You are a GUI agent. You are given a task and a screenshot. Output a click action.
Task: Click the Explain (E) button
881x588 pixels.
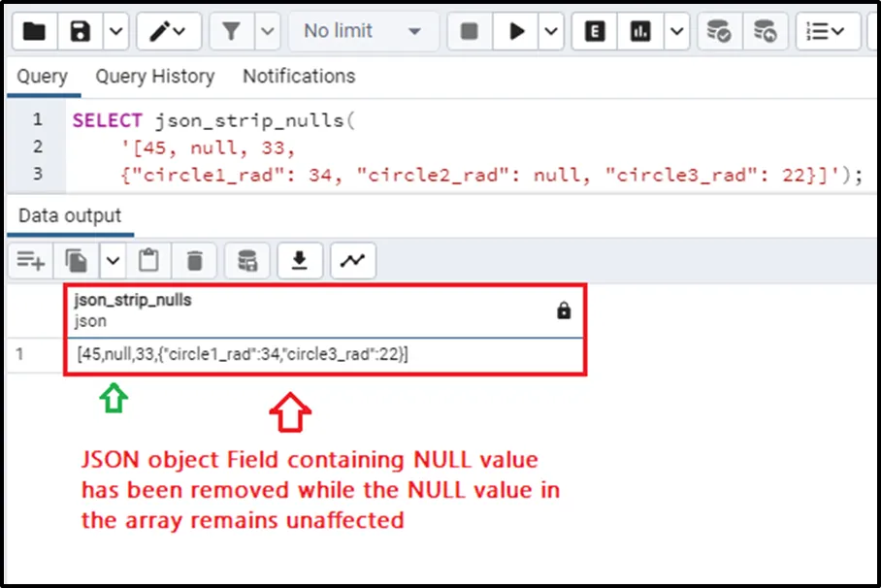tap(595, 31)
